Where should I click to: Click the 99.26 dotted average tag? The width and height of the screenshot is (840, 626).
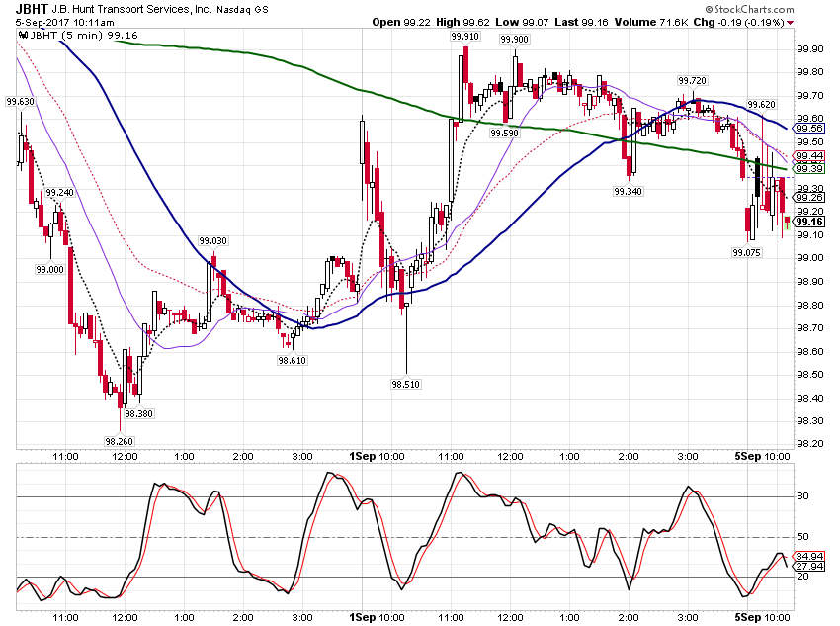(x=809, y=197)
